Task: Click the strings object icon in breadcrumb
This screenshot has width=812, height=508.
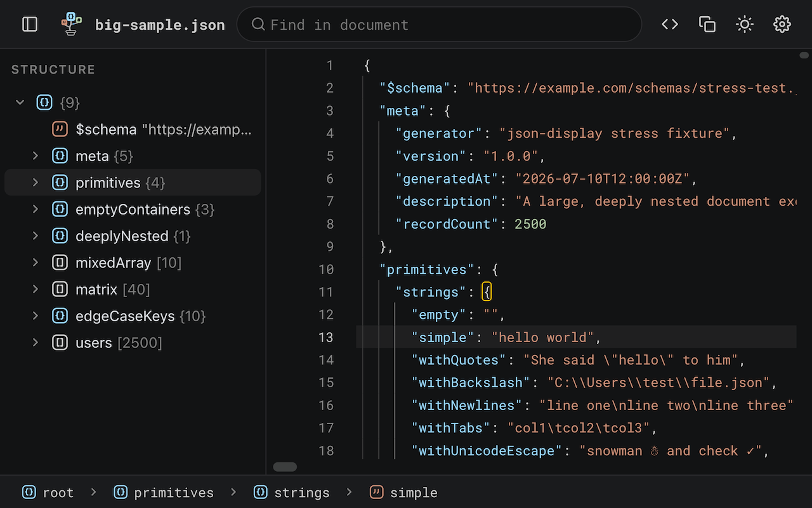Action: (x=260, y=492)
